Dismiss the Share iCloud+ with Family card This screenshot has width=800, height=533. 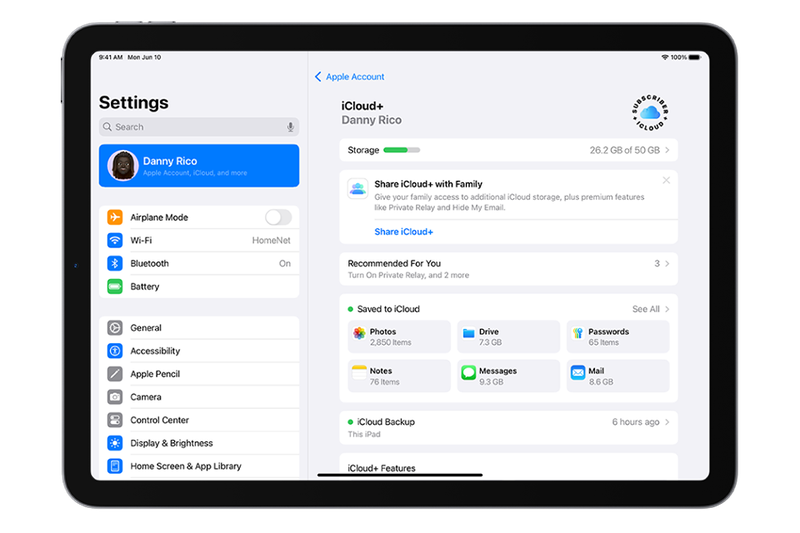click(x=666, y=180)
